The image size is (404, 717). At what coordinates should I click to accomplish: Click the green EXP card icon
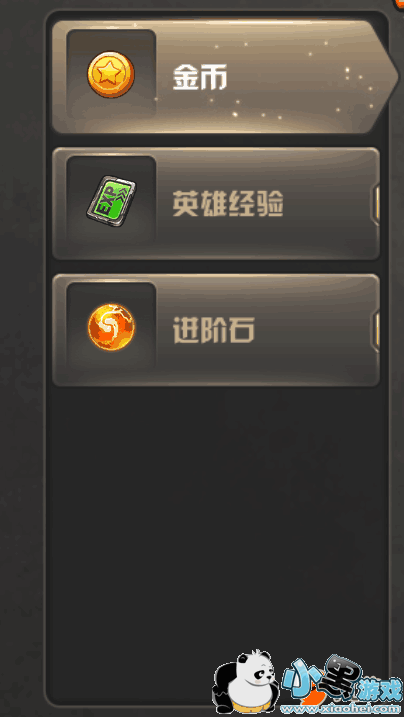click(111, 202)
